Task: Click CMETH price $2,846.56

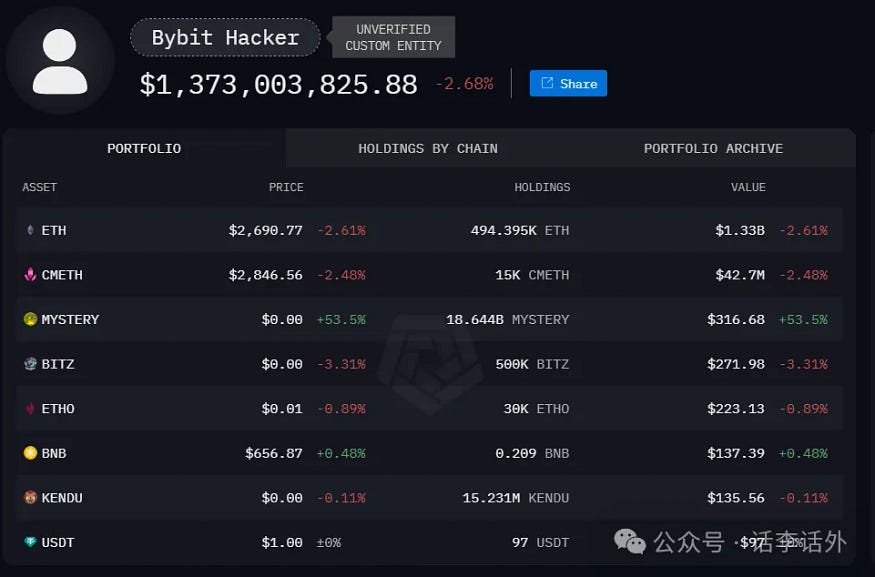Action: pos(266,275)
